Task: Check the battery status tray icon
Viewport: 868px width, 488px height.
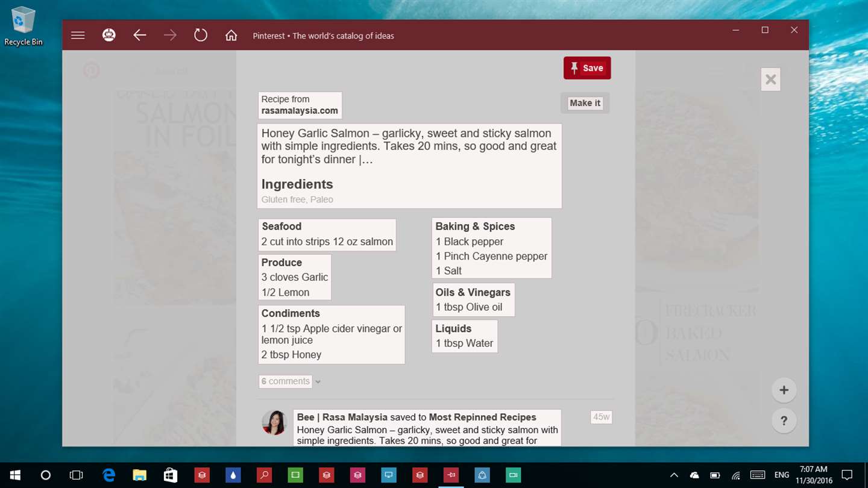Action: (x=715, y=475)
